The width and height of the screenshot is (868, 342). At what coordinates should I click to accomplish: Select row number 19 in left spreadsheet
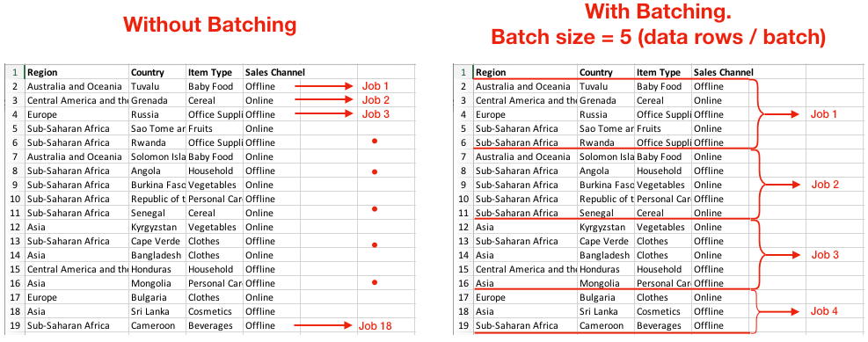tap(15, 325)
